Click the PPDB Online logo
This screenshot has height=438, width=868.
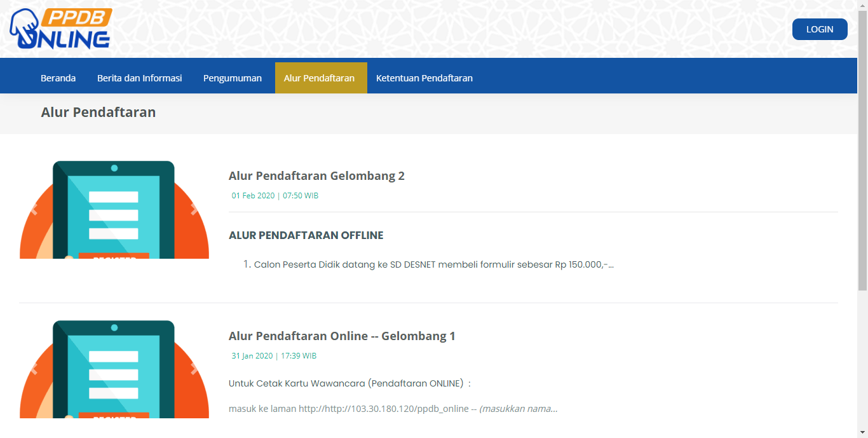click(x=60, y=29)
